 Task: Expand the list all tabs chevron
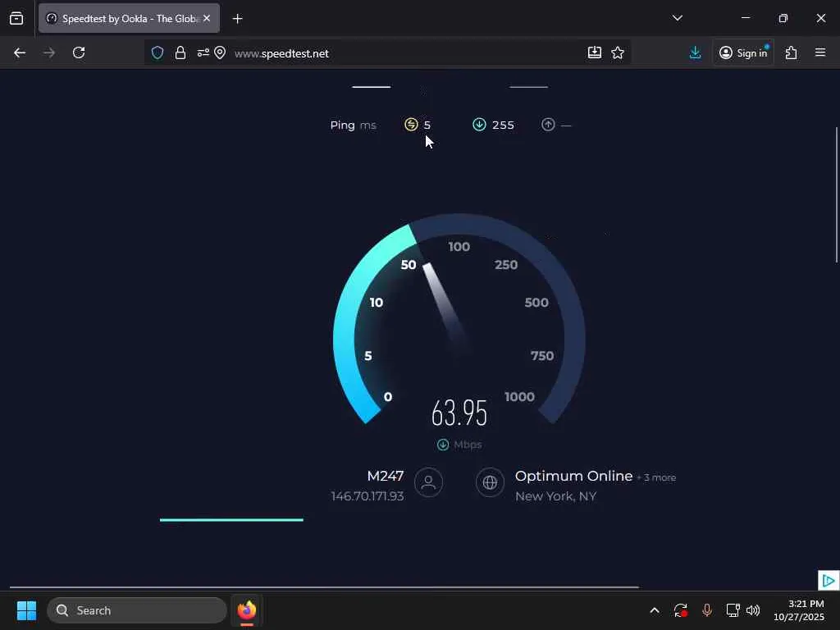(677, 18)
